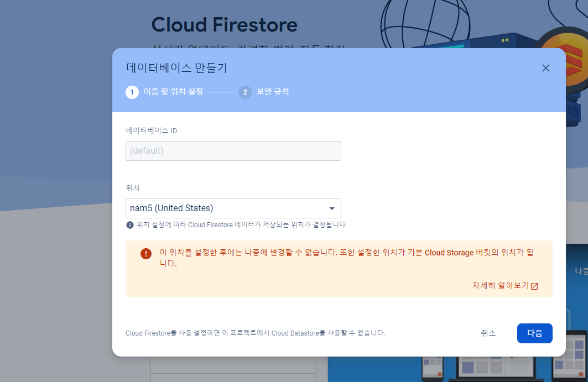
Task: Click the bold Cloud Storage warning text
Action: coord(449,253)
